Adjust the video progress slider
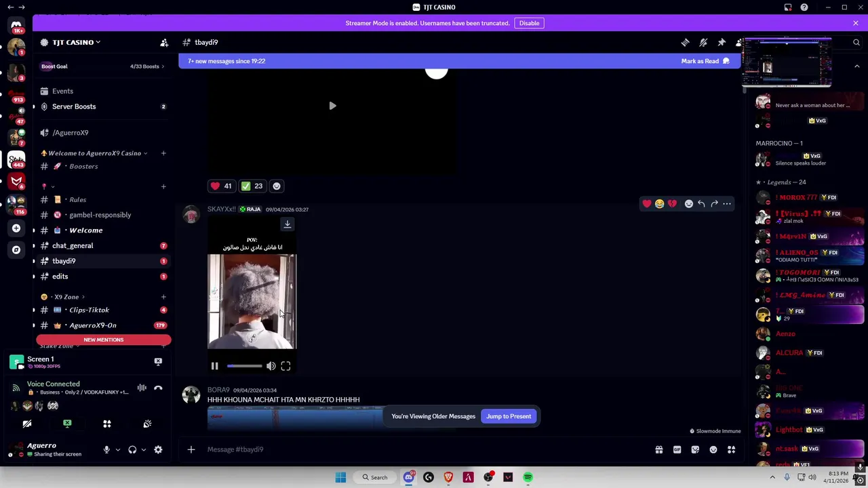 click(244, 366)
